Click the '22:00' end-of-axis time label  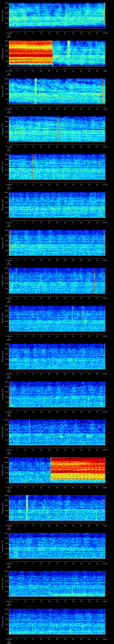105,223
